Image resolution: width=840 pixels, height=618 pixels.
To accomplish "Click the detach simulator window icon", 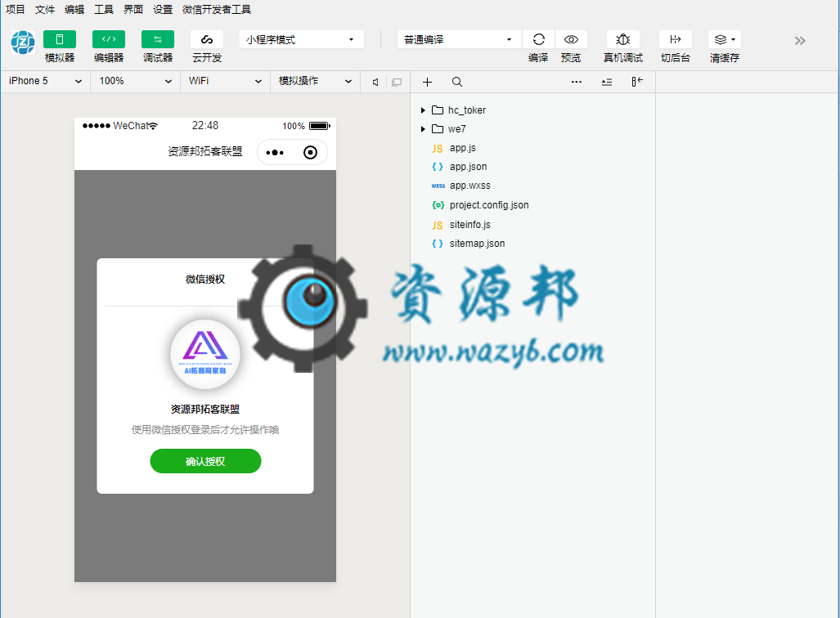I will (397, 82).
